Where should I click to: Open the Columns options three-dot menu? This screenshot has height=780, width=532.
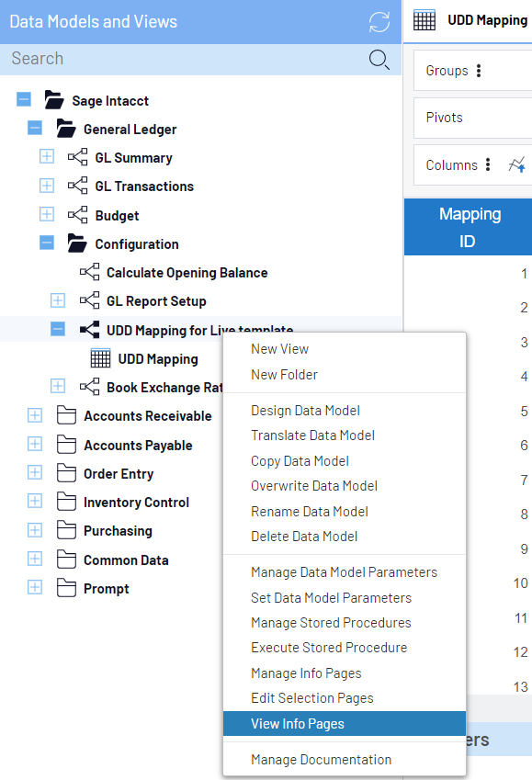tap(488, 164)
